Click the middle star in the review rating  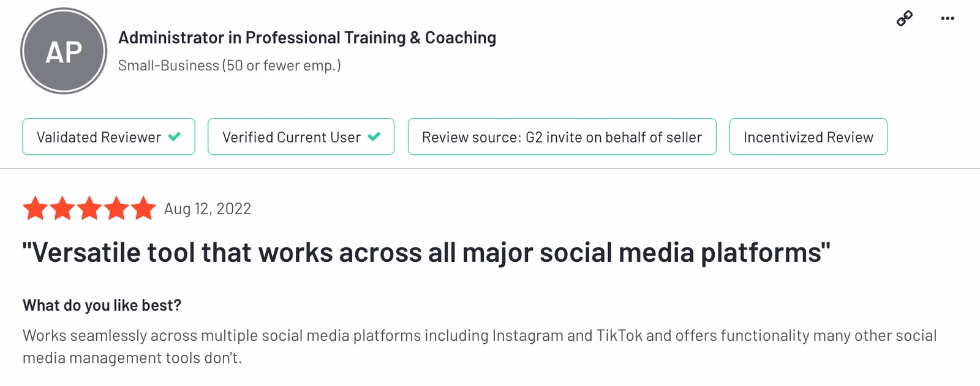click(89, 209)
